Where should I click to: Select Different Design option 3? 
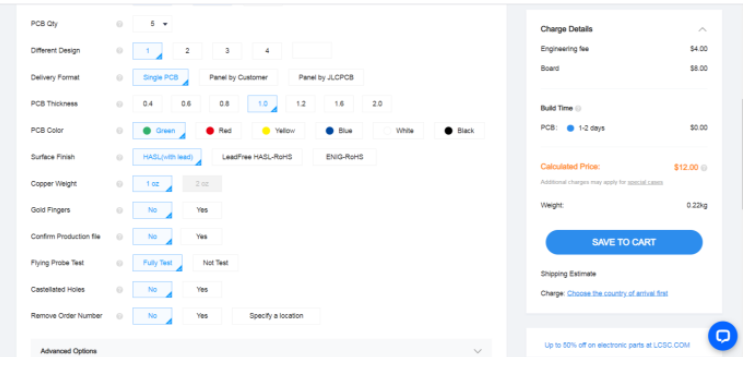[x=227, y=51]
